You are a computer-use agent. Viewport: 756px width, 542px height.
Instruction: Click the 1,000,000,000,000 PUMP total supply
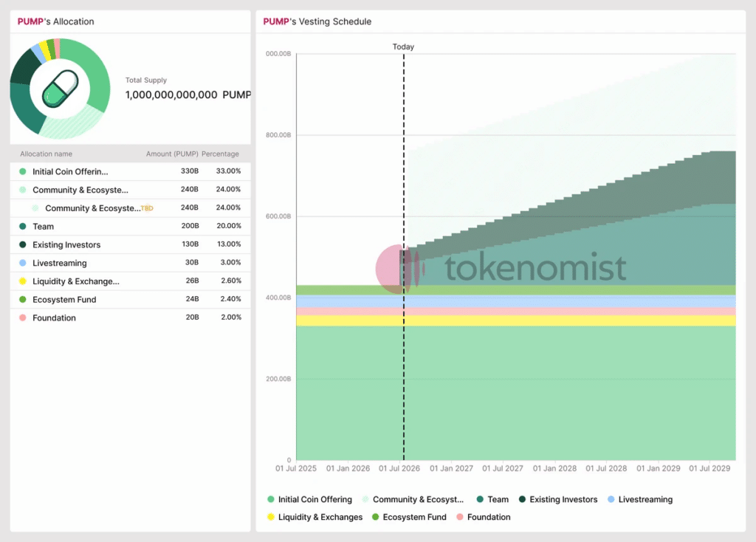(x=188, y=95)
